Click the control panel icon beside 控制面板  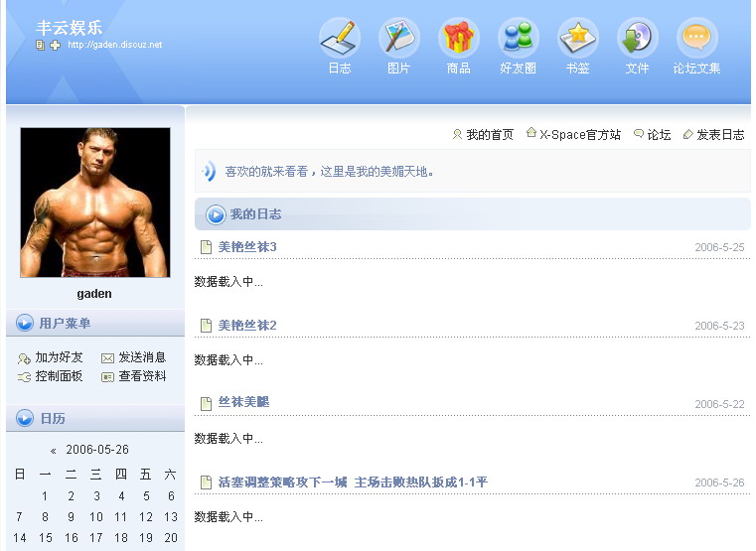point(24,377)
